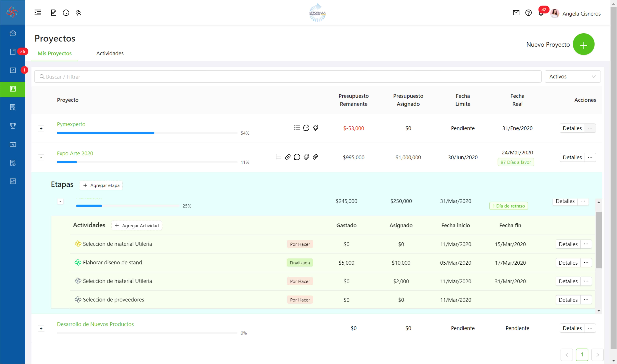The height and width of the screenshot is (364, 617).
Task: Open Expo Arte 2020 attachment paperclip icon
Action: [315, 157]
